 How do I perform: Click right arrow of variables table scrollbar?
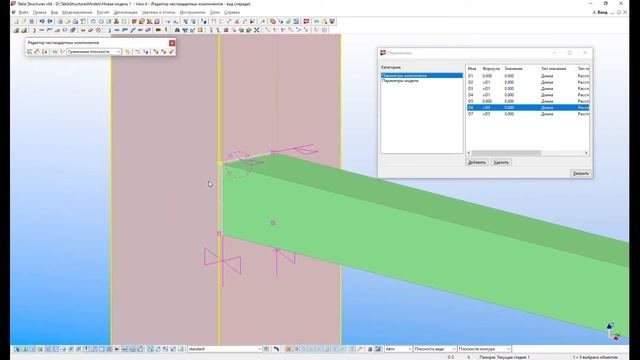coord(587,153)
